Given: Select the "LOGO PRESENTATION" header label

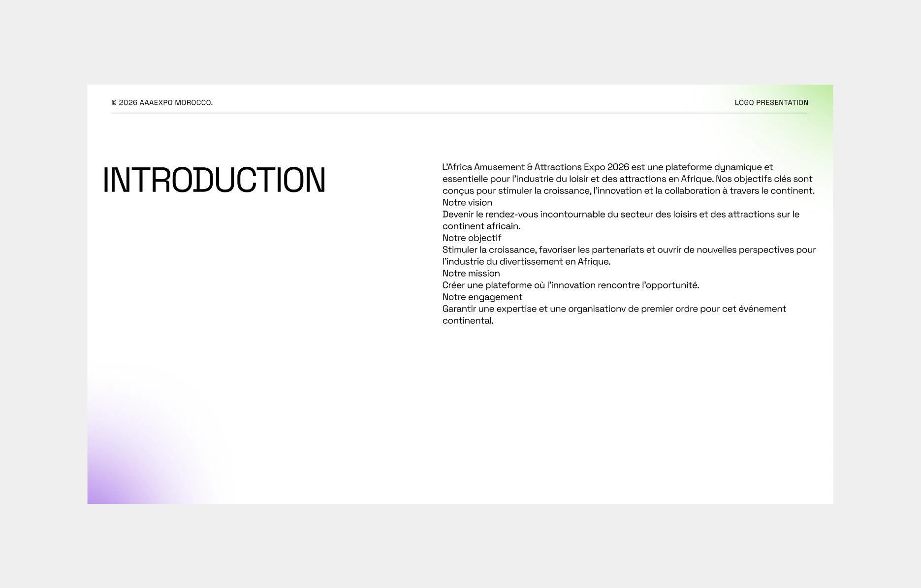Looking at the screenshot, I should pyautogui.click(x=771, y=103).
